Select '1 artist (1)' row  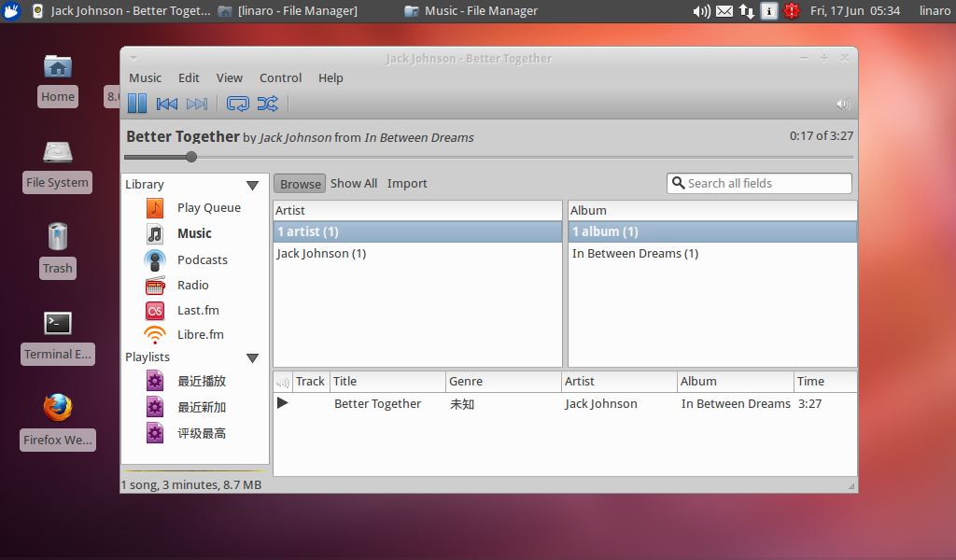coord(417,232)
